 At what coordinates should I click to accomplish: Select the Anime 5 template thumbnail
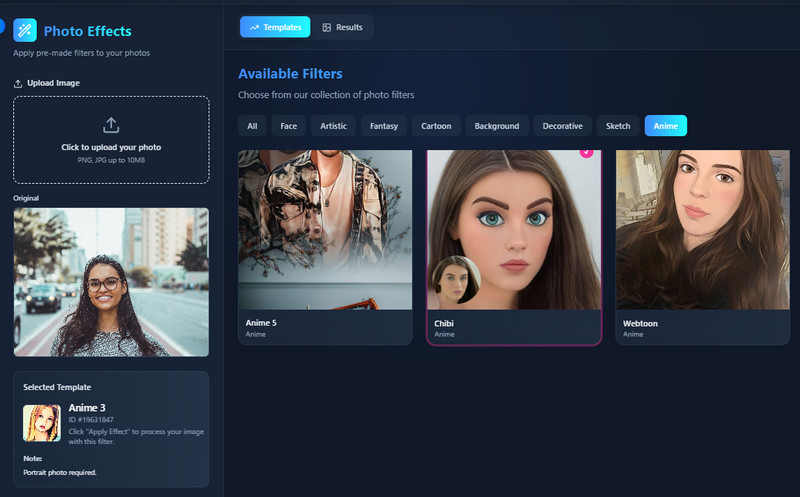click(x=325, y=230)
